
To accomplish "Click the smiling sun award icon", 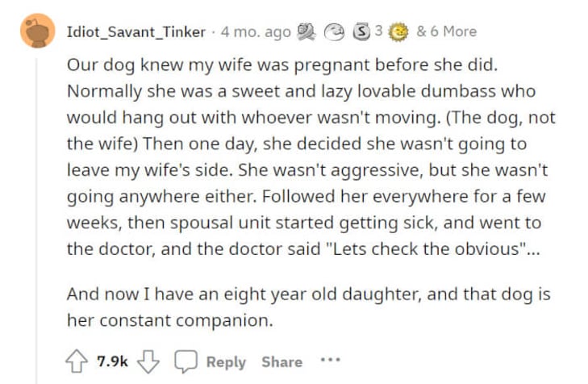I will tap(398, 32).
